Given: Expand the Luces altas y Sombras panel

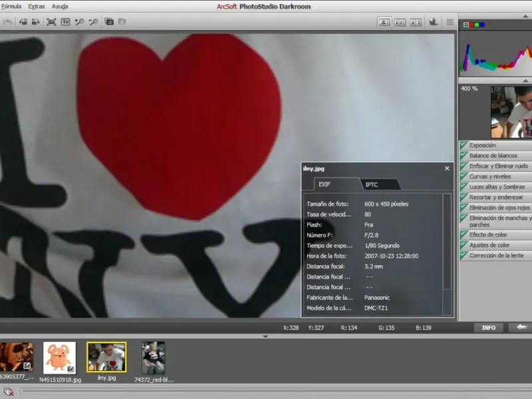Looking at the screenshot, I should point(496,187).
